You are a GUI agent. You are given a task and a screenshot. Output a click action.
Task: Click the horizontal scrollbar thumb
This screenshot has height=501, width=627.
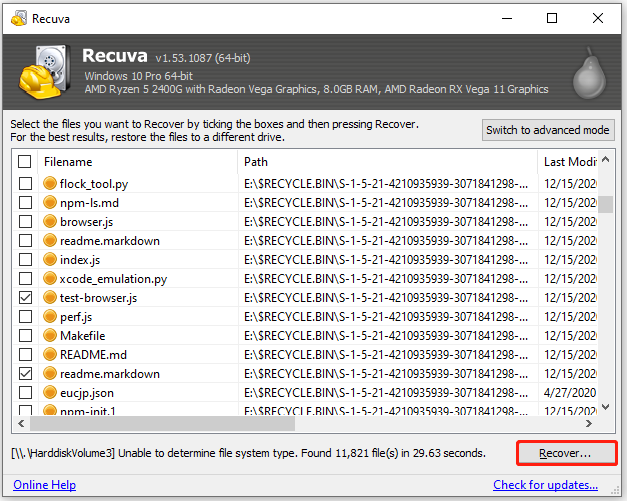pyautogui.click(x=162, y=423)
